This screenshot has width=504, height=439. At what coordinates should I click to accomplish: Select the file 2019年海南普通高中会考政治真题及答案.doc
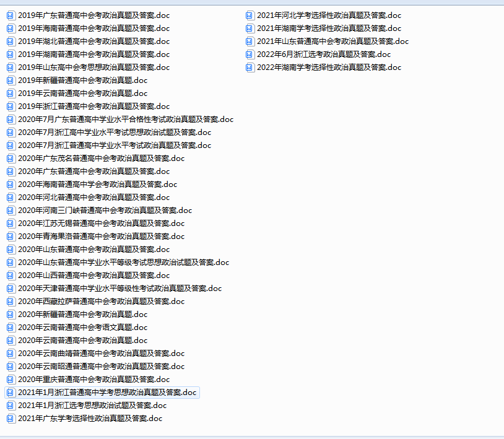(93, 28)
